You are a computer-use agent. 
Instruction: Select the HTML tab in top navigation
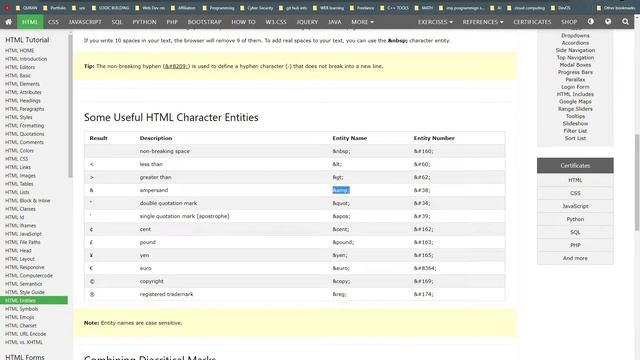(30, 22)
